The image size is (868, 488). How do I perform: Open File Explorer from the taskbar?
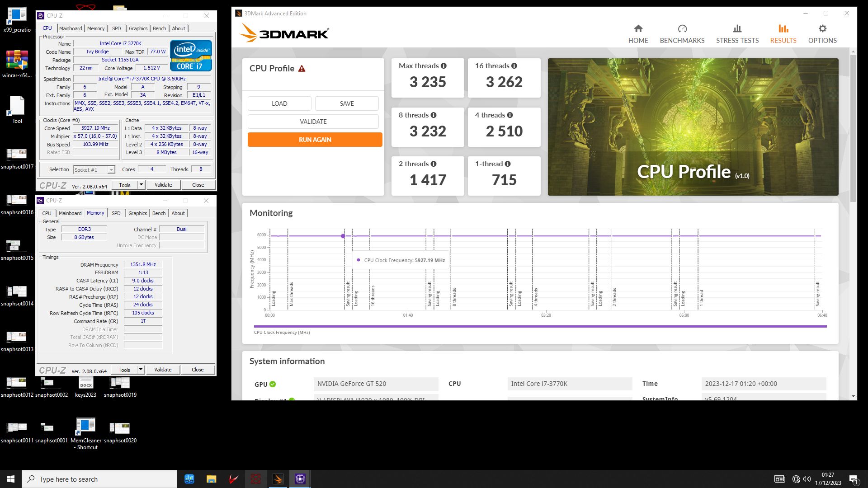(211, 479)
